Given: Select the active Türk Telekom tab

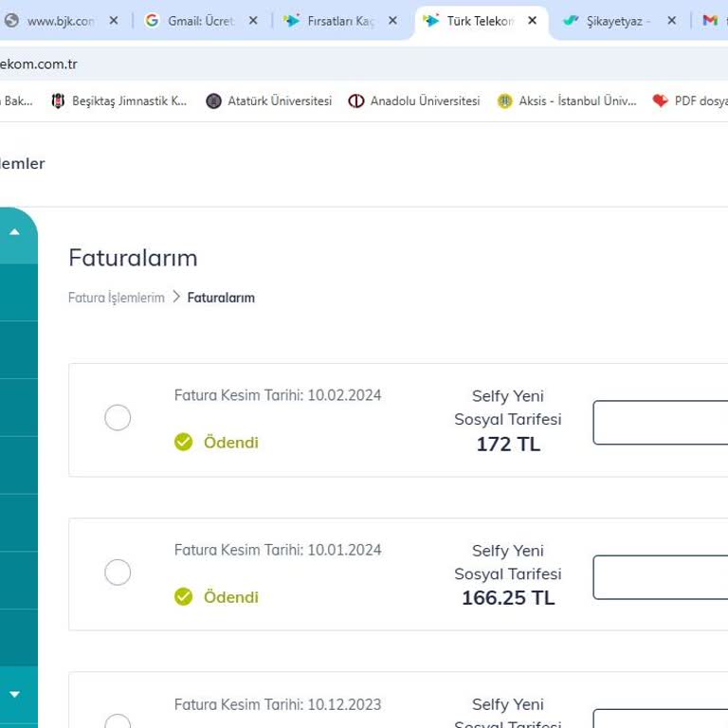Looking at the screenshot, I should [481, 21].
